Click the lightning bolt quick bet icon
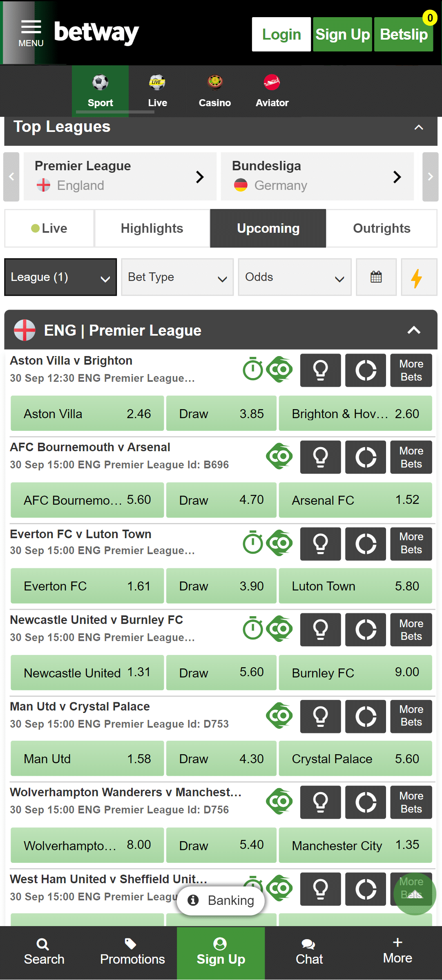This screenshot has width=442, height=980. pos(418,278)
